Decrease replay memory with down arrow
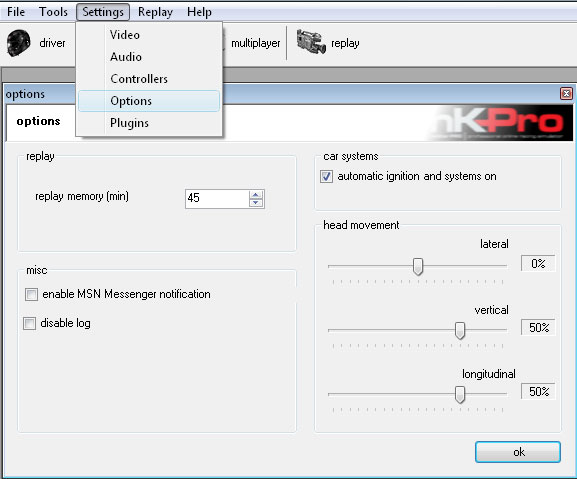The width and height of the screenshot is (577, 479). [x=256, y=203]
